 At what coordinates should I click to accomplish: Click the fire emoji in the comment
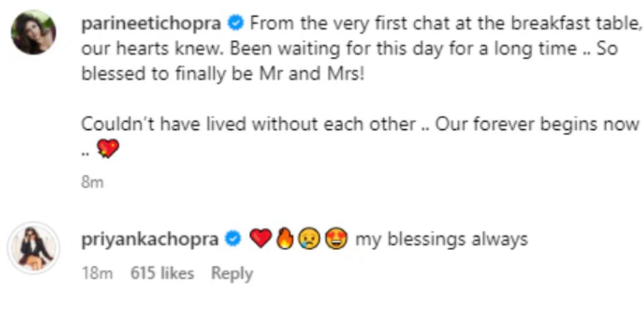[284, 239]
